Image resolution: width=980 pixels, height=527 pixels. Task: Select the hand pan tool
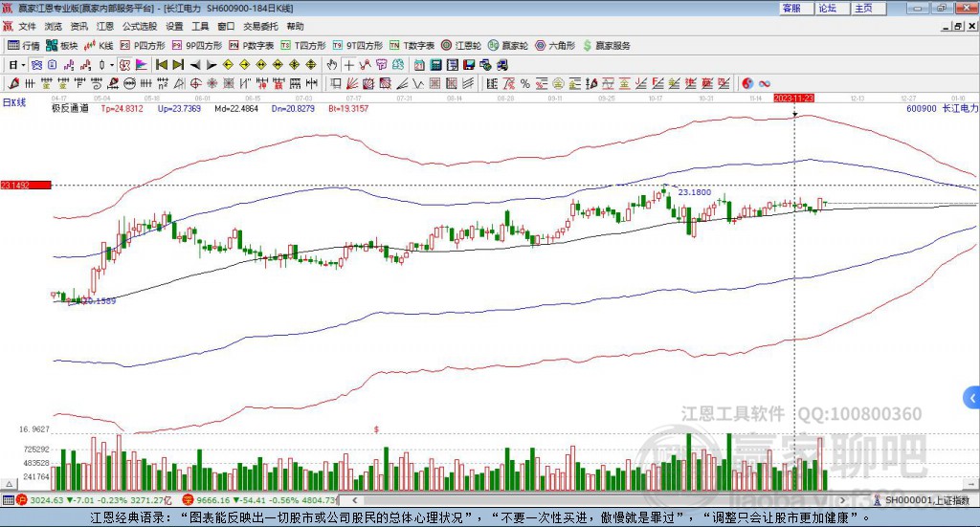[x=332, y=65]
